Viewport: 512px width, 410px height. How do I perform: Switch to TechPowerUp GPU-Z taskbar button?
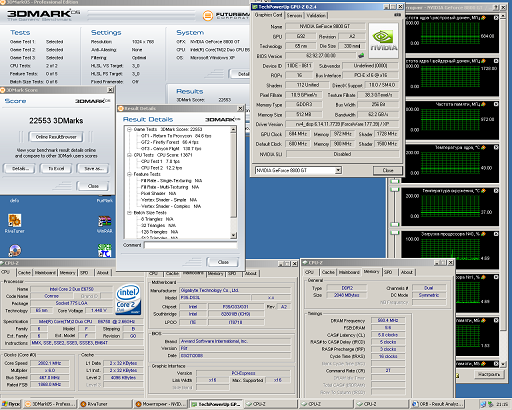pos(216,404)
